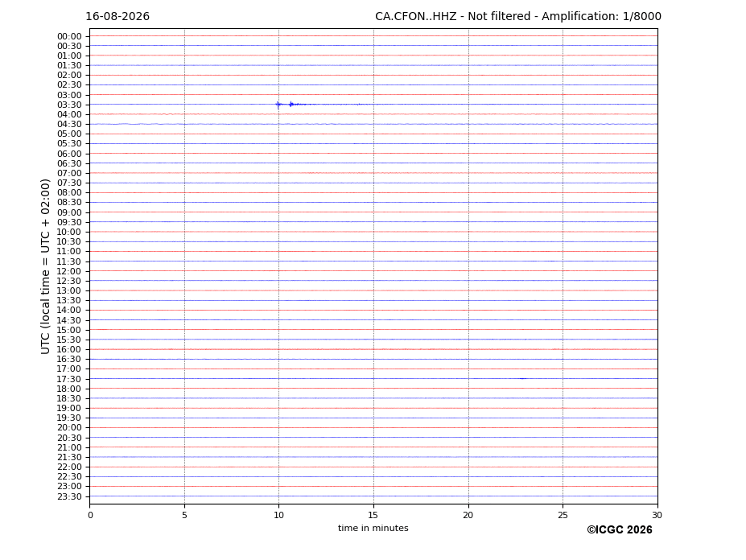
Task: Click the 01:30 time row label
Action: (x=69, y=66)
